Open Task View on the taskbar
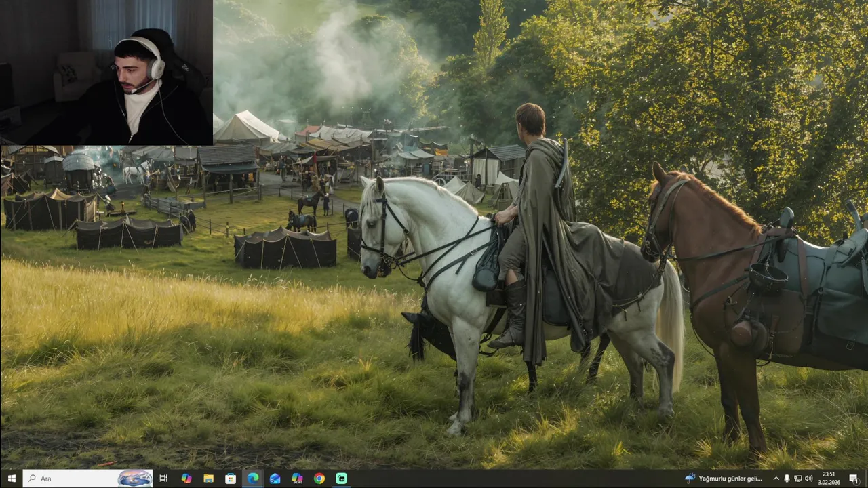Screen dimensions: 868x488 [x=163, y=479]
